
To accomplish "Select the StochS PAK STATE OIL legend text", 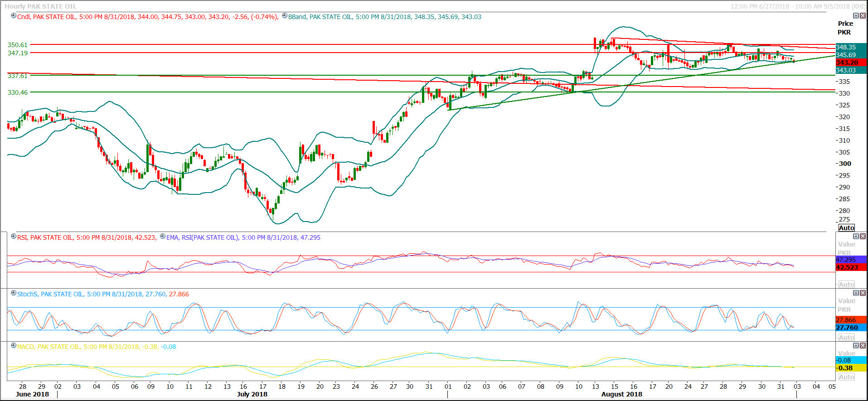I will (x=103, y=294).
